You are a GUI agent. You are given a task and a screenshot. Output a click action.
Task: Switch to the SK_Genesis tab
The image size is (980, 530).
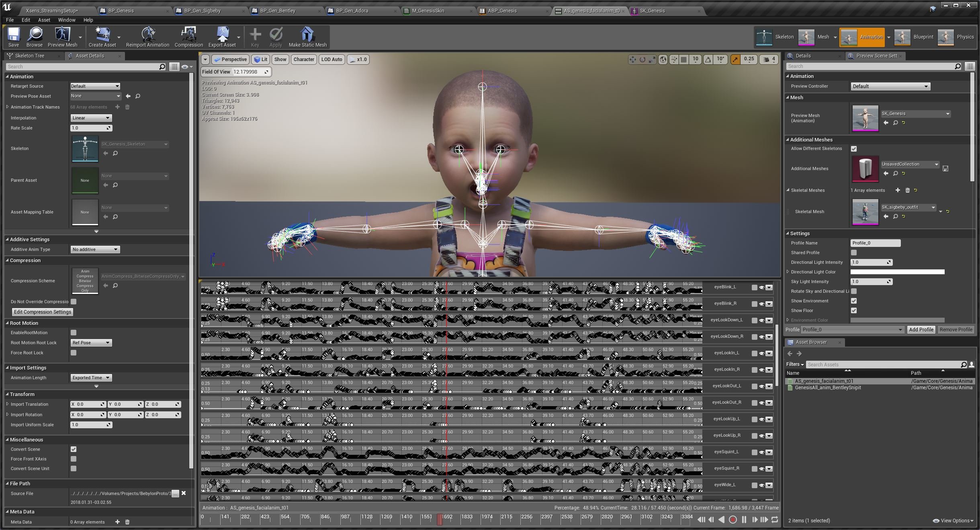(x=653, y=10)
